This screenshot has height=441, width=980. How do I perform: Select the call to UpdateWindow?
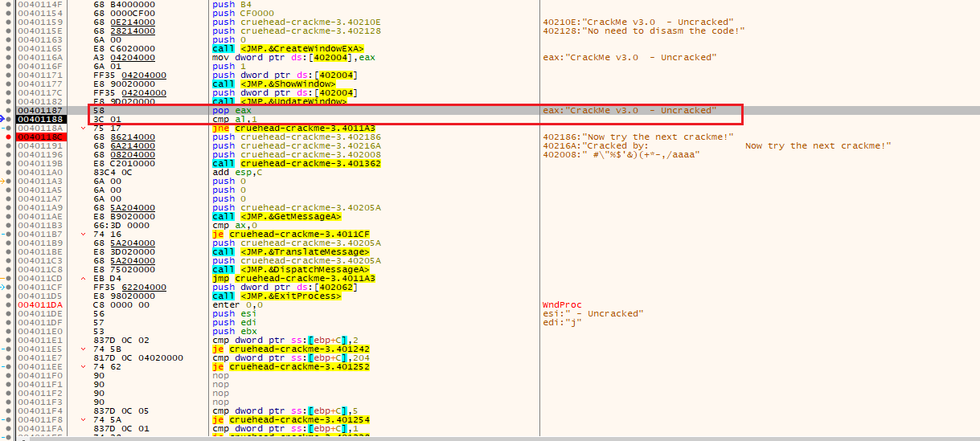point(280,101)
